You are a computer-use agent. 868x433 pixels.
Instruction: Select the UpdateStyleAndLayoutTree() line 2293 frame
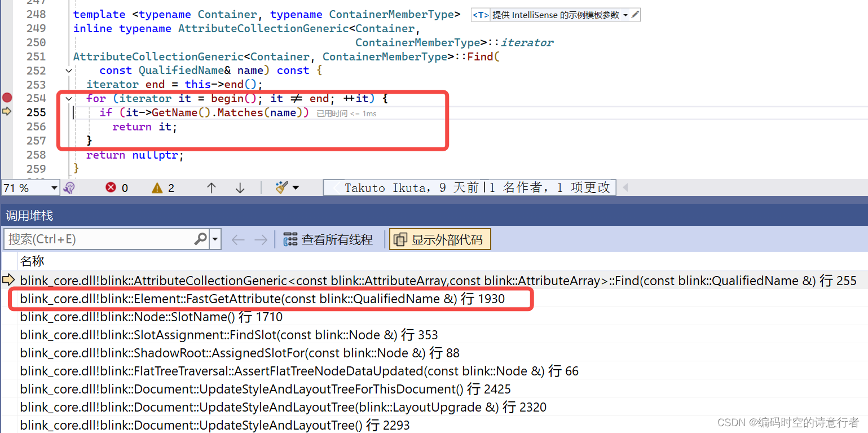click(x=215, y=425)
